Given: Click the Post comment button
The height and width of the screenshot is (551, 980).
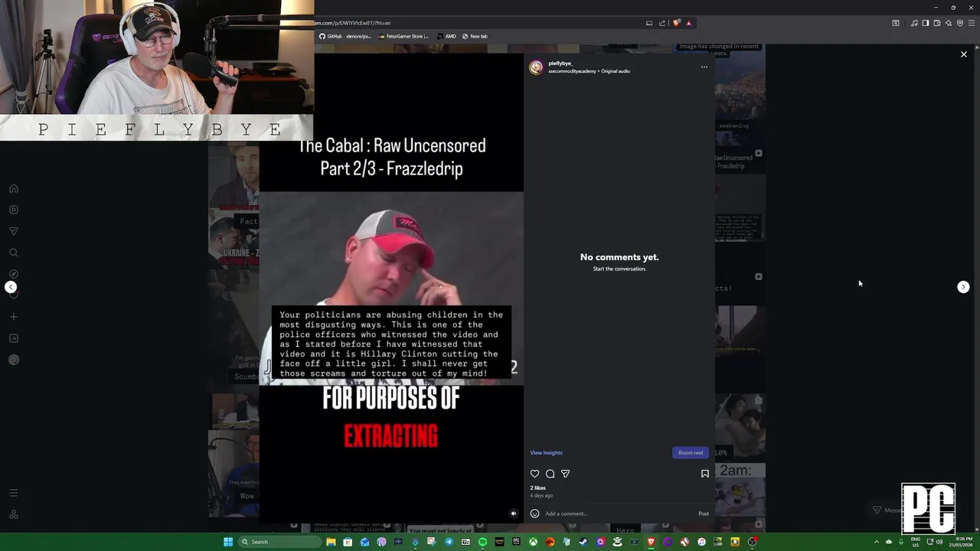Looking at the screenshot, I should coord(704,514).
